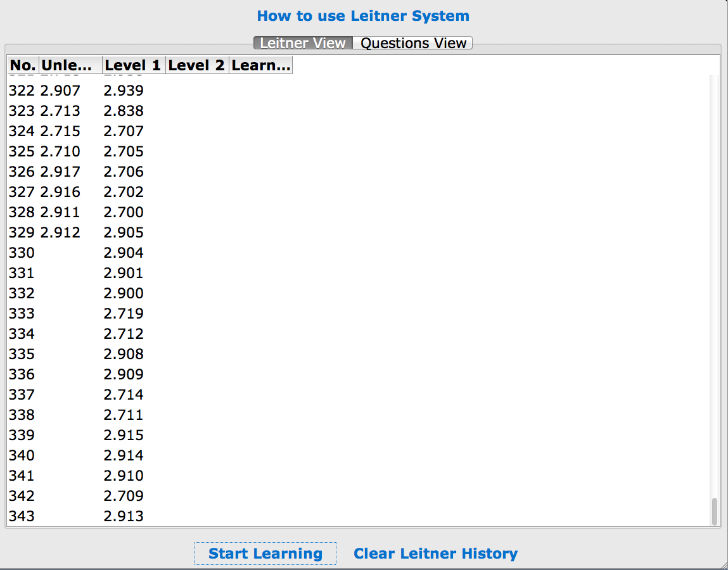
Task: Select the 2.707 cell
Action: pos(124,131)
